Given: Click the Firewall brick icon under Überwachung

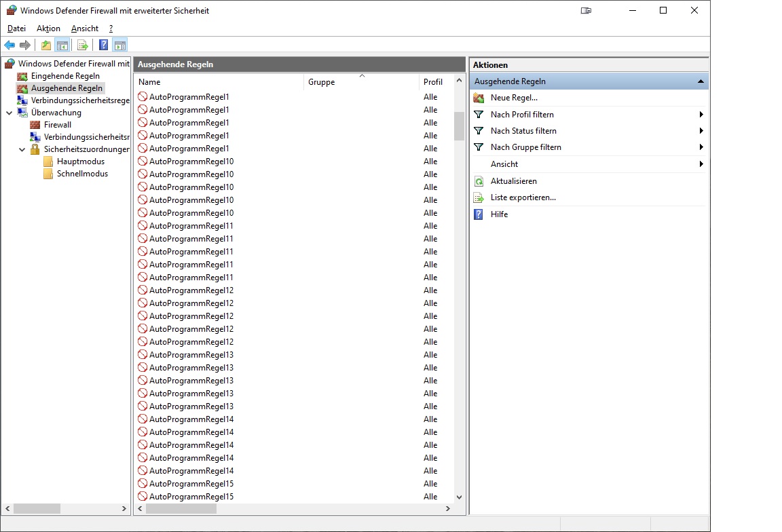Looking at the screenshot, I should click(35, 125).
